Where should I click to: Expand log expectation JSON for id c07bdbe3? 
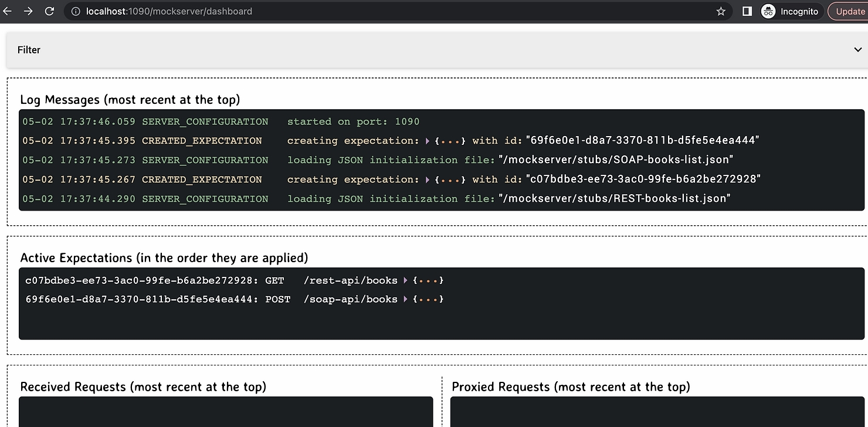428,179
